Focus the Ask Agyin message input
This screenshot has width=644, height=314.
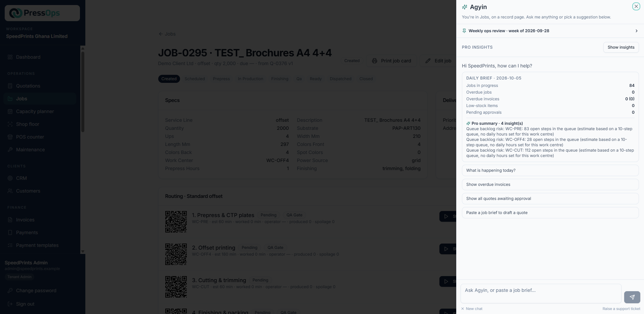(x=541, y=294)
